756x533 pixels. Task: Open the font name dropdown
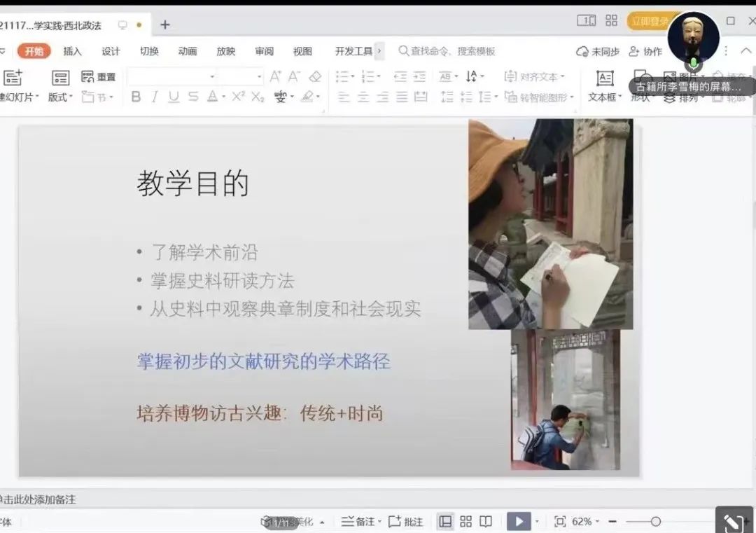[x=212, y=76]
